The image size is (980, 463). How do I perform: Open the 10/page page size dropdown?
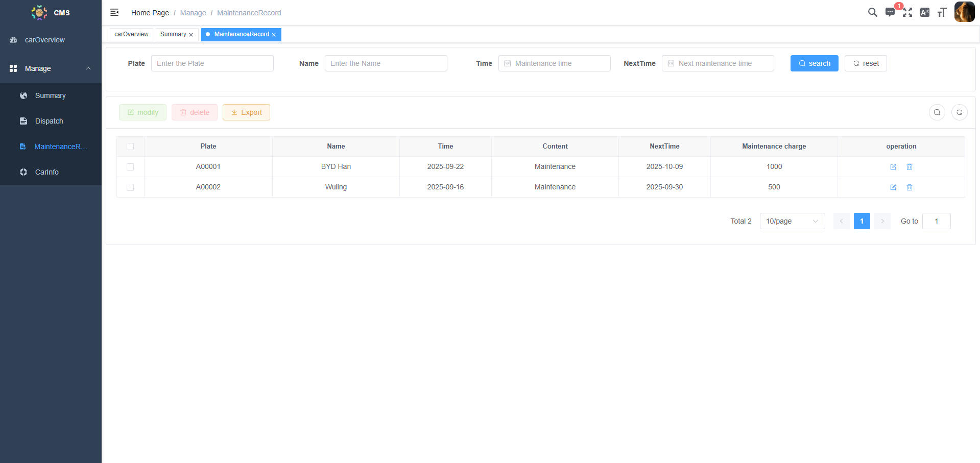[792, 221]
